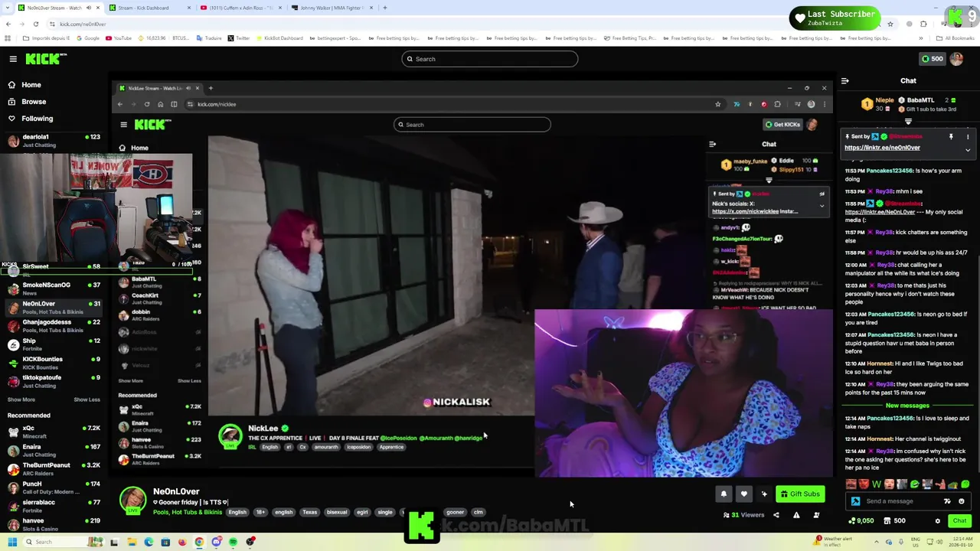Collapse following list with Show Less
The width and height of the screenshot is (980, 551).
[87, 399]
